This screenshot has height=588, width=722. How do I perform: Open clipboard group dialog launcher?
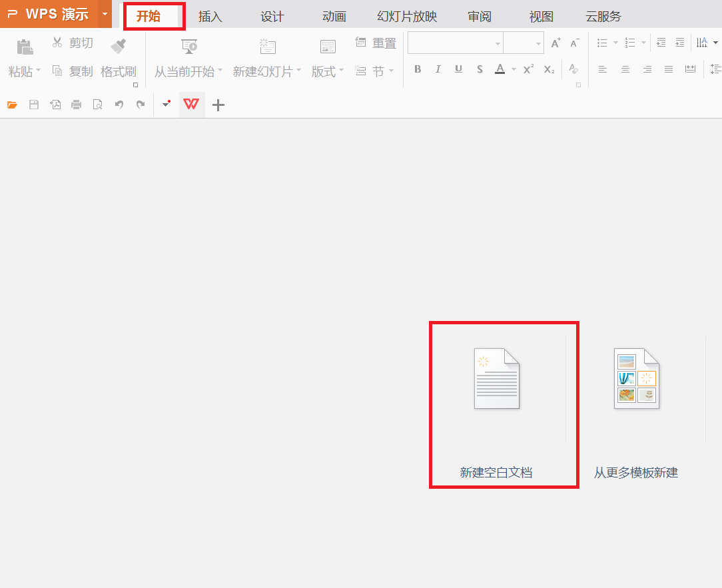click(135, 85)
